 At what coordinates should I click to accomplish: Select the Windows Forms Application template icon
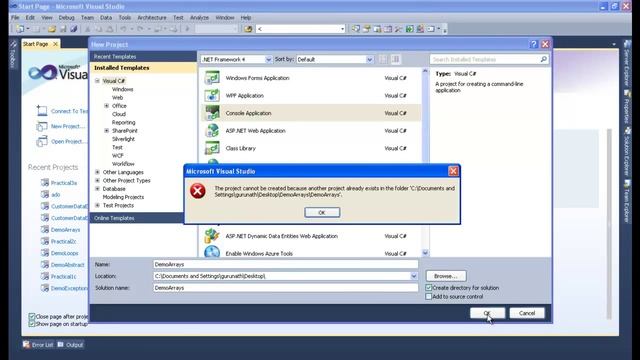click(x=212, y=78)
